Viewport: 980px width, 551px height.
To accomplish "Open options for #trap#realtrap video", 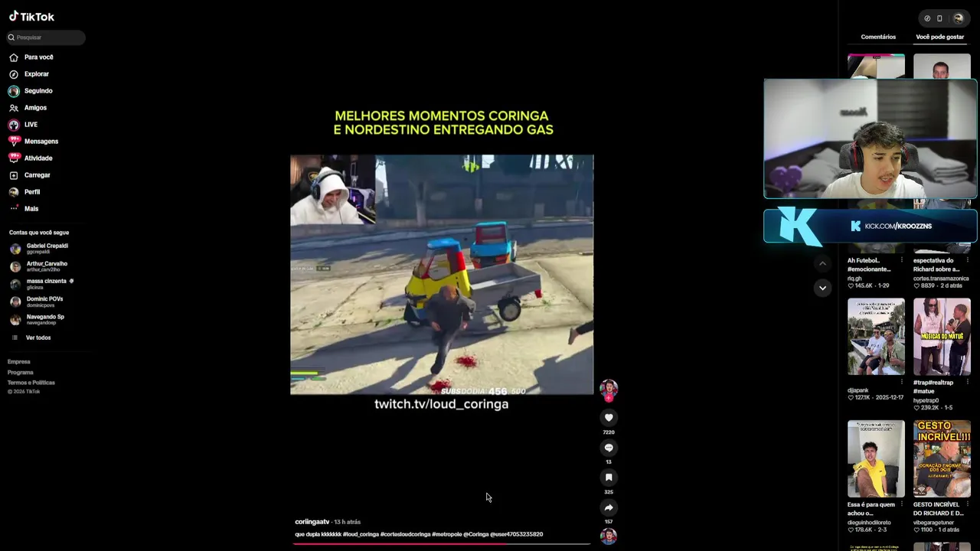I will [x=968, y=383].
